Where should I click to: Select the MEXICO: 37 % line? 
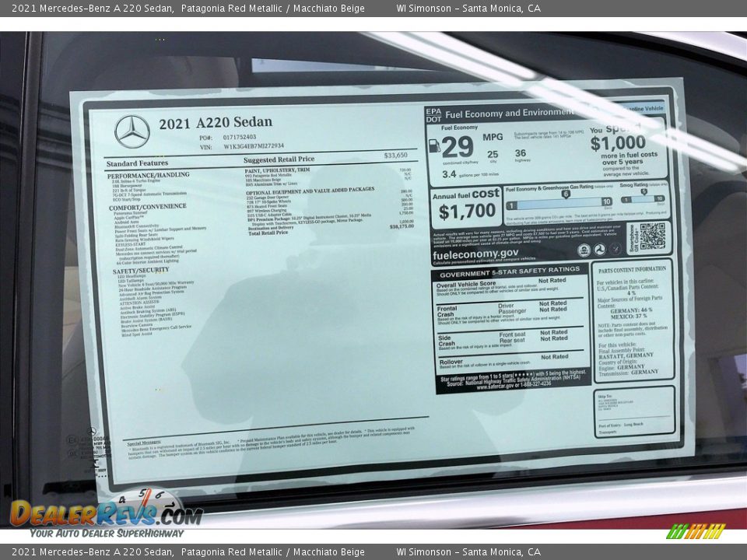tap(629, 317)
